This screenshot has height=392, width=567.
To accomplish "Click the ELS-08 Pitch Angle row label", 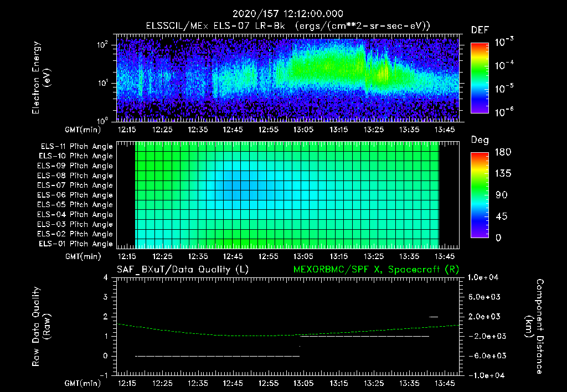I will click(x=75, y=176).
